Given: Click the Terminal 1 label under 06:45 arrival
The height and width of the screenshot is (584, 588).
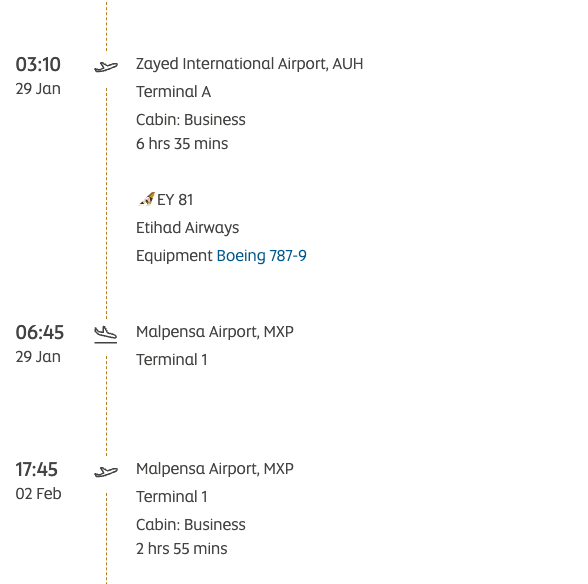Looking at the screenshot, I should coord(171,360).
